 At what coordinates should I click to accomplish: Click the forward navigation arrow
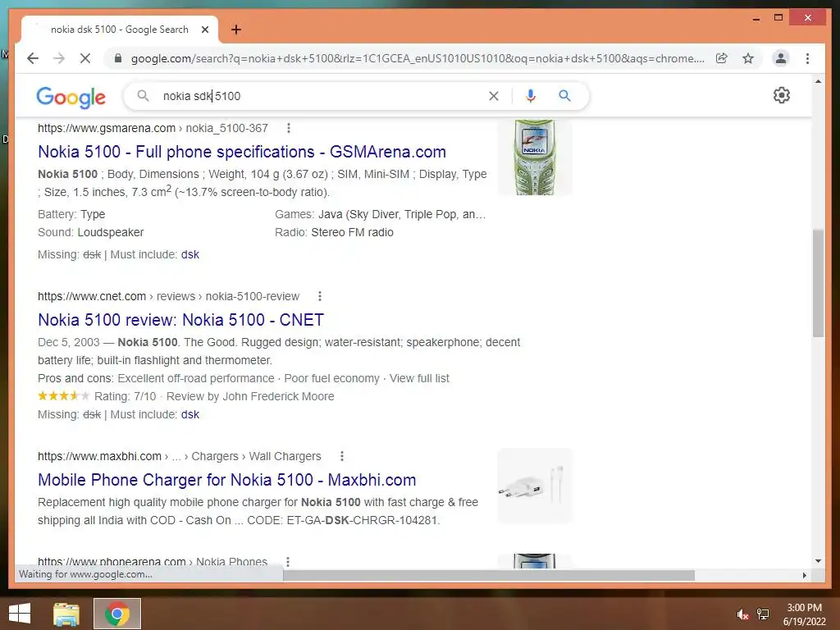(59, 58)
